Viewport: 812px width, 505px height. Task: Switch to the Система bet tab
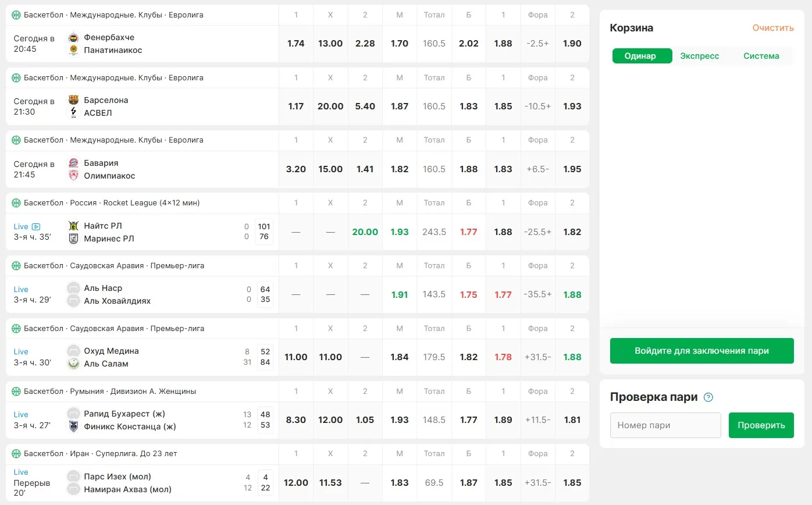point(761,56)
